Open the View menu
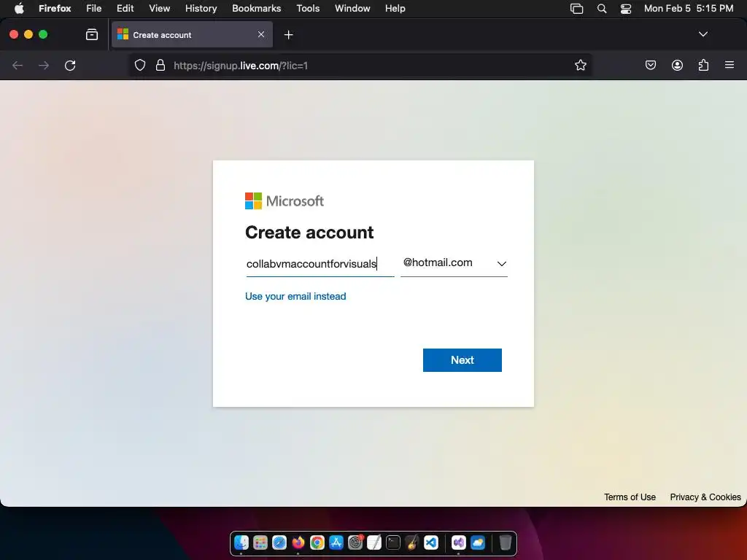The width and height of the screenshot is (747, 560). (159, 8)
